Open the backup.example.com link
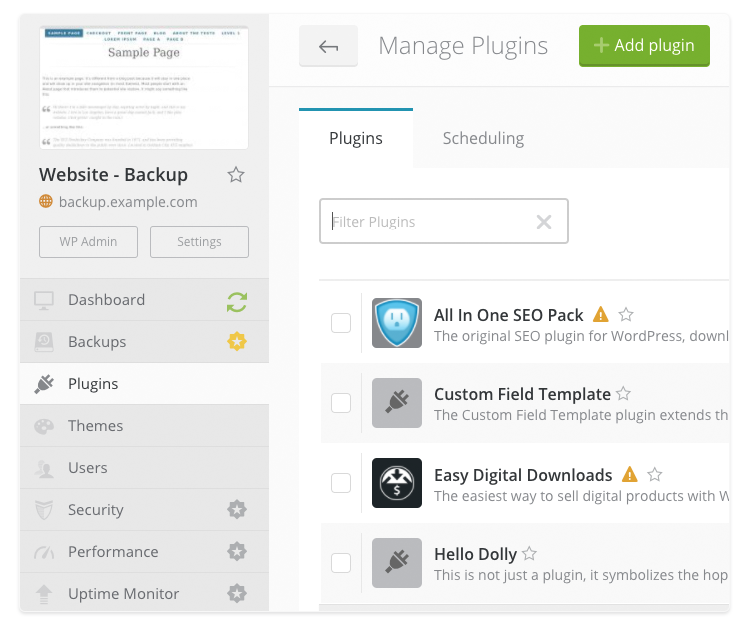Image resolution: width=750 pixels, height=637 pixels. coord(128,202)
